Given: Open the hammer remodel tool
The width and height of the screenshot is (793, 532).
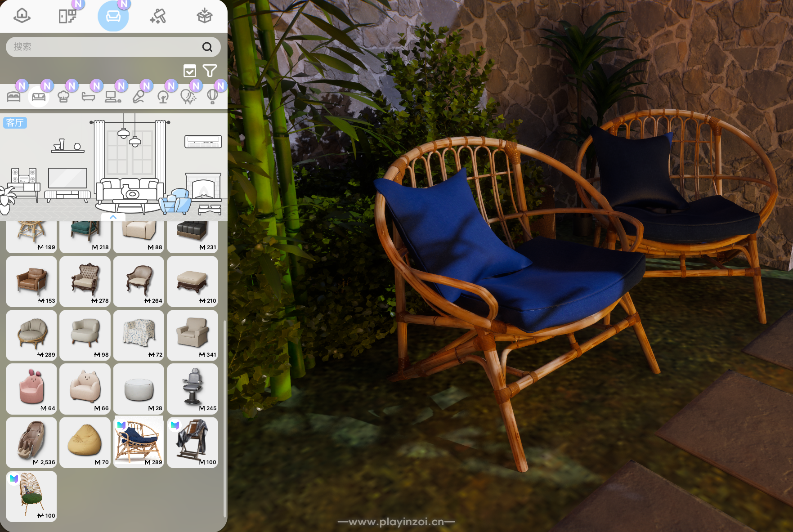Looking at the screenshot, I should 158,16.
